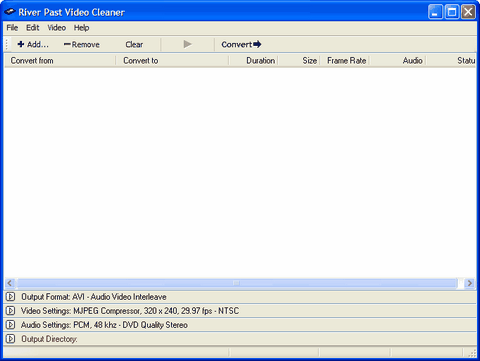Viewport: 480px width, 361px height.
Task: Click the River Past app icon in title bar
Action: 10,12
